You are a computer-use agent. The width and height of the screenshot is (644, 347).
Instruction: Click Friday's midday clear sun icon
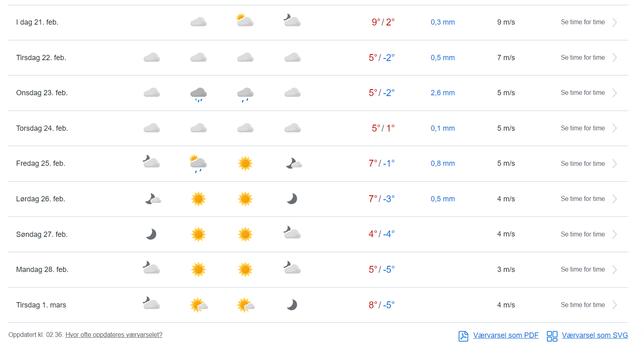coord(245,163)
